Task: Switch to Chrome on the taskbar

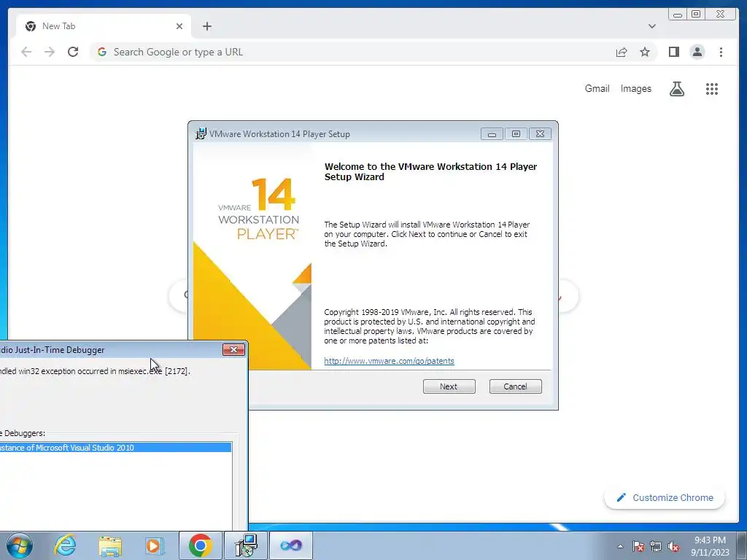Action: point(200,545)
